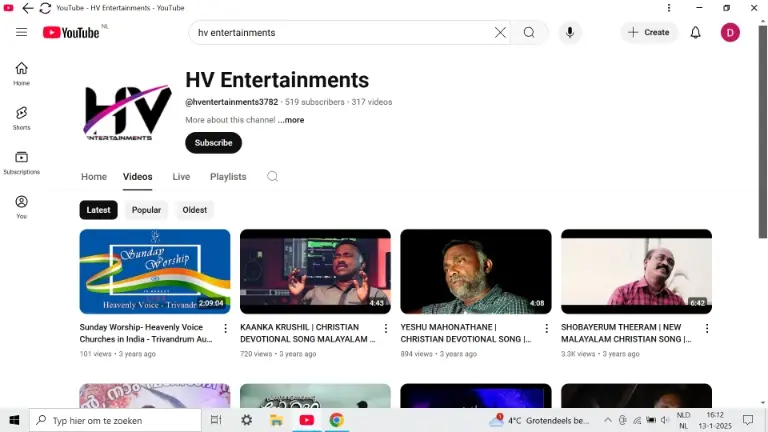The width and height of the screenshot is (768, 432).
Task: Open Shorts in sidebar
Action: pos(22,119)
